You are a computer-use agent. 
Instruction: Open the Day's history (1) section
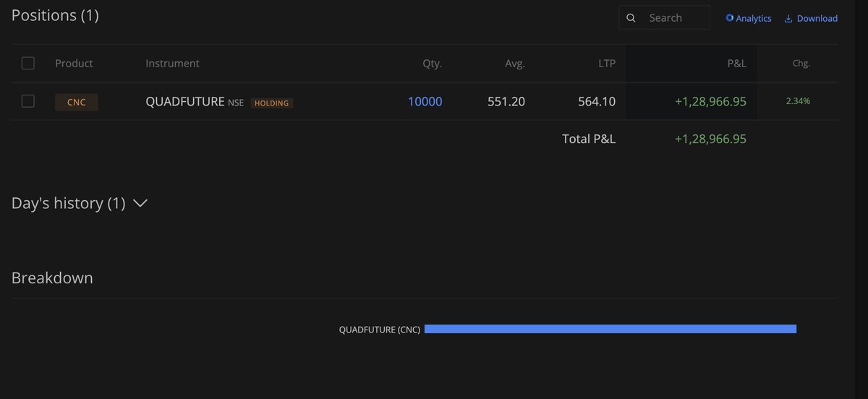pyautogui.click(x=80, y=203)
